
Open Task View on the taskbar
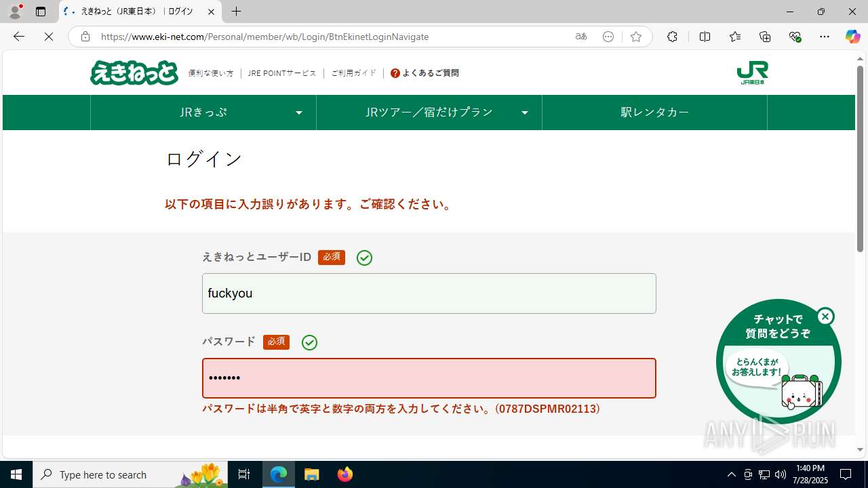tap(244, 474)
